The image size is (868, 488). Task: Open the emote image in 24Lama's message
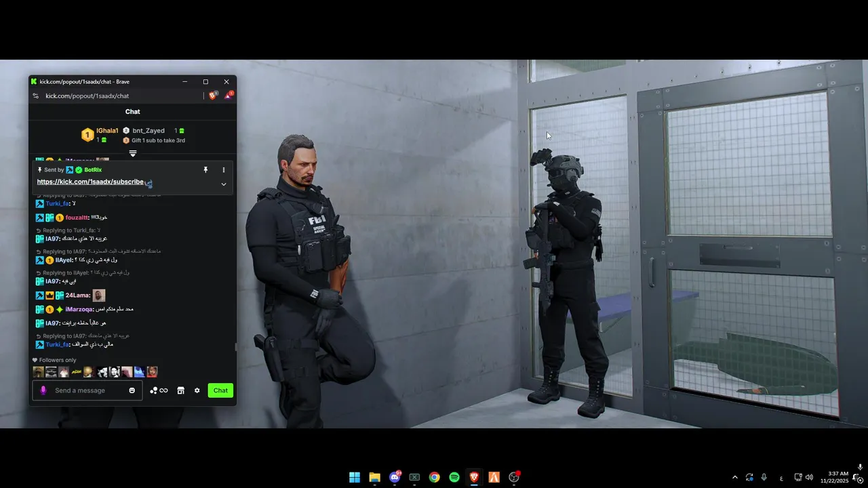(99, 296)
